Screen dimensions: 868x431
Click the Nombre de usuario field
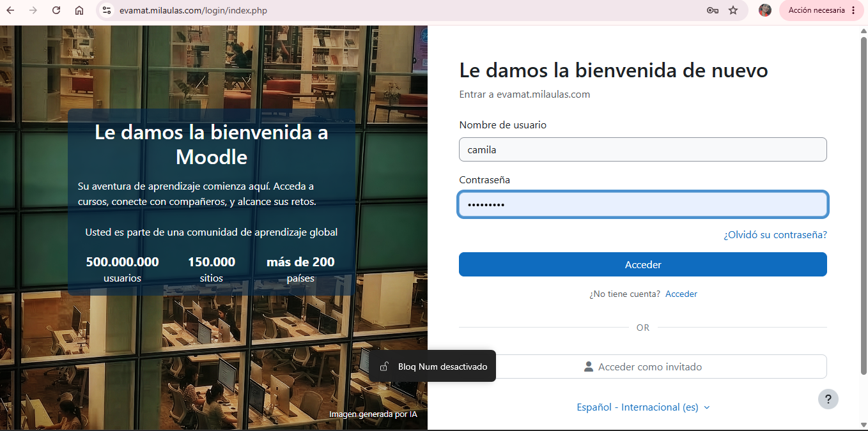pos(643,149)
